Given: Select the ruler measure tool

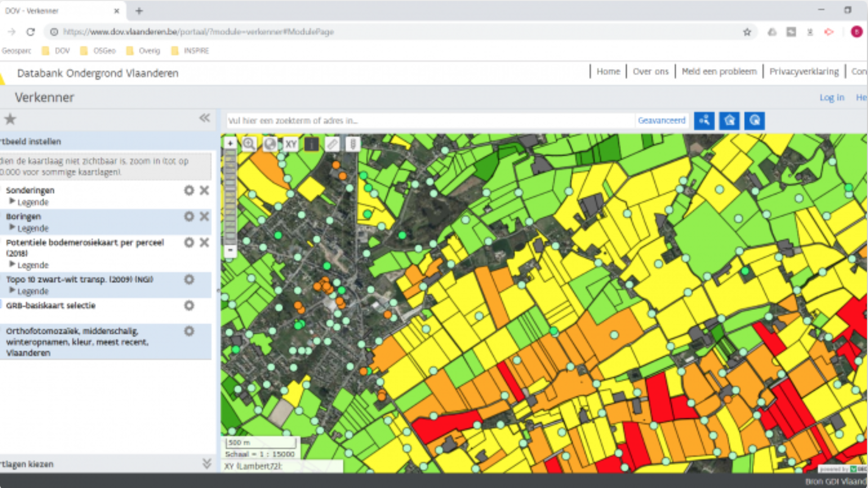Looking at the screenshot, I should point(332,143).
